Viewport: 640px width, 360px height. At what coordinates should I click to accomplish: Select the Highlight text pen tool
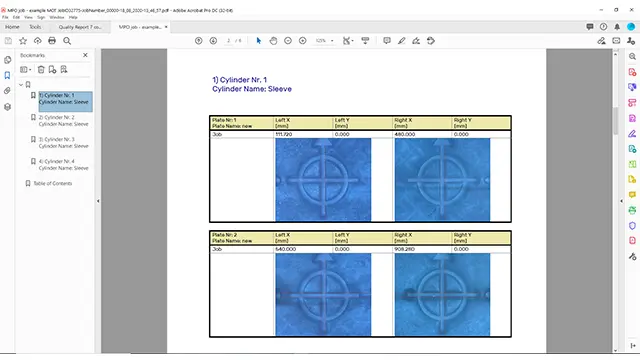[x=402, y=41]
